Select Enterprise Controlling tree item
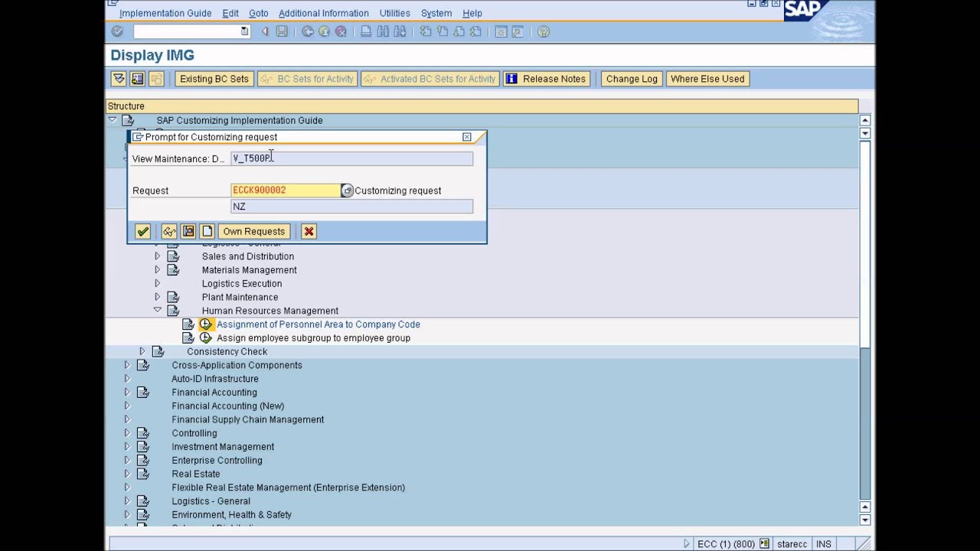Viewport: 980px width, 551px height. click(x=217, y=460)
